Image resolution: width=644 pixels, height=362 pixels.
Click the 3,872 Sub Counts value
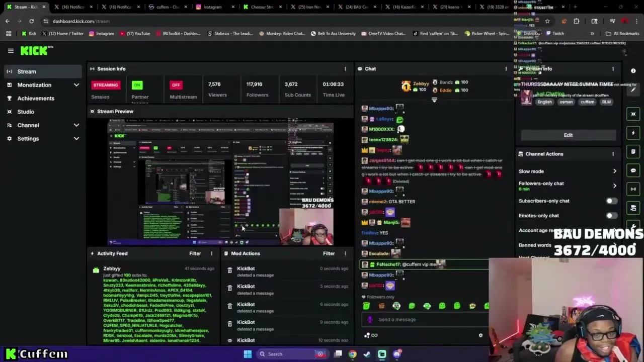(291, 84)
